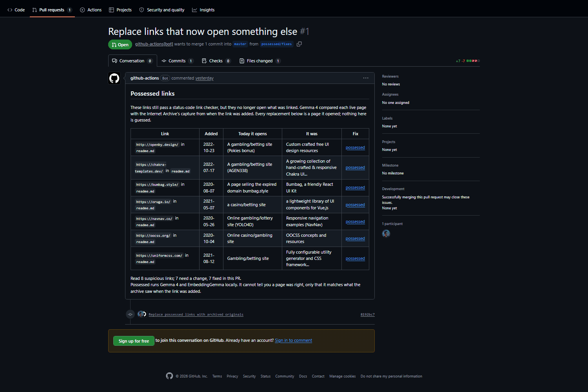The height and width of the screenshot is (392, 588).
Task: Click the Sign in to comment link
Action: click(294, 340)
